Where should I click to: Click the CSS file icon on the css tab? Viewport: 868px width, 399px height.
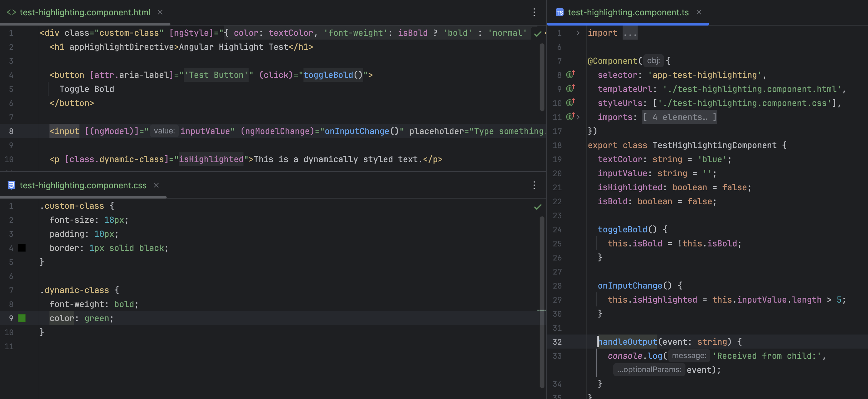point(11,185)
